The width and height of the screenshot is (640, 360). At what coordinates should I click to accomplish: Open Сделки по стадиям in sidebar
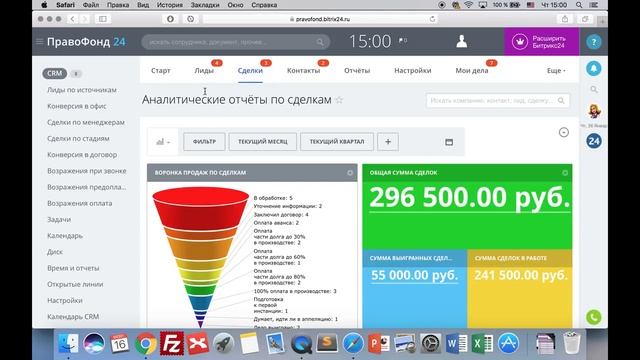pos(78,138)
